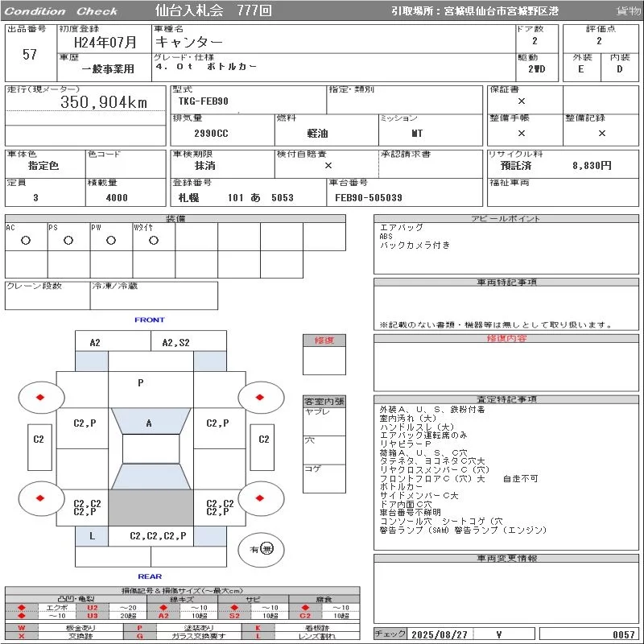Click the PW equipment circle mark
Viewport: 644px width, 644px height.
click(111, 241)
